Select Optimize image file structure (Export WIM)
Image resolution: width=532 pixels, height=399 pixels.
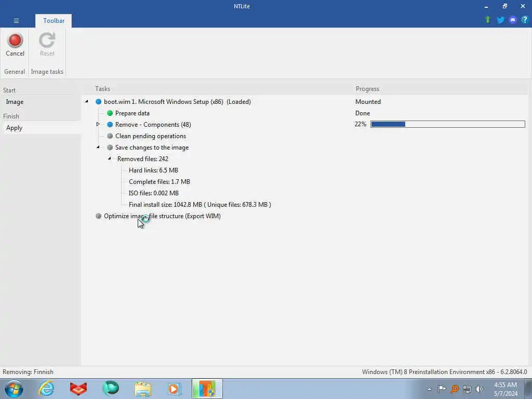point(162,216)
